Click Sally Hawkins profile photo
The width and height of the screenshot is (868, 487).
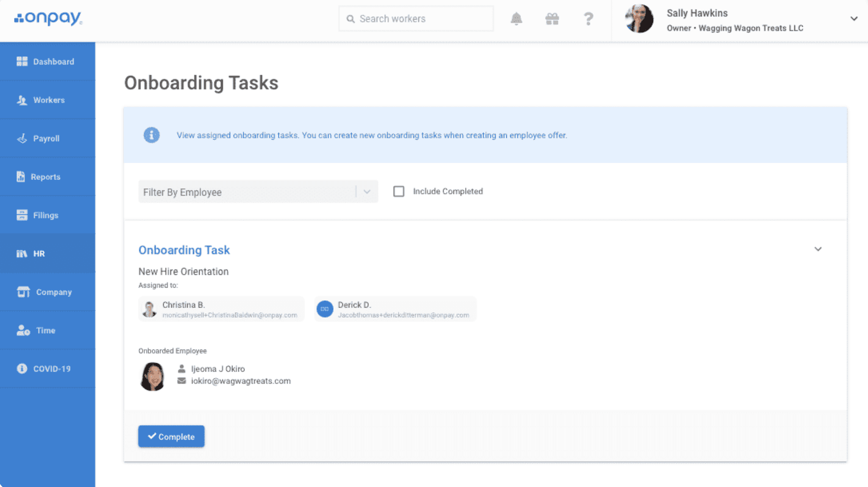tap(639, 19)
